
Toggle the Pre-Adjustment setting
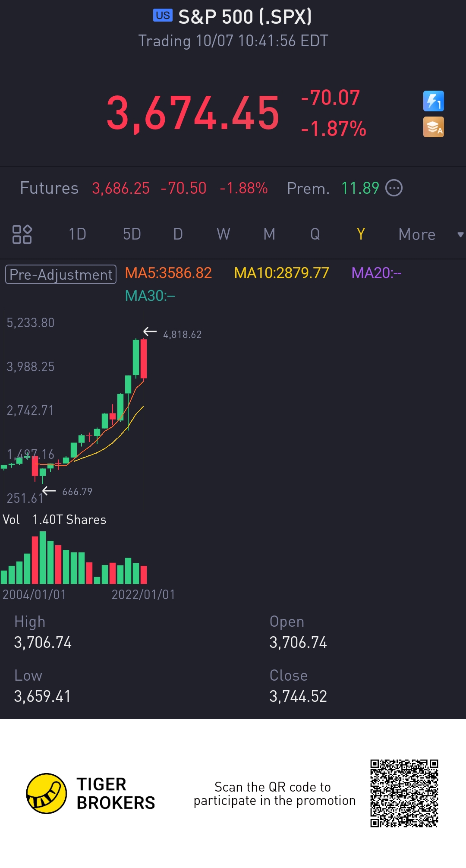pyautogui.click(x=61, y=275)
